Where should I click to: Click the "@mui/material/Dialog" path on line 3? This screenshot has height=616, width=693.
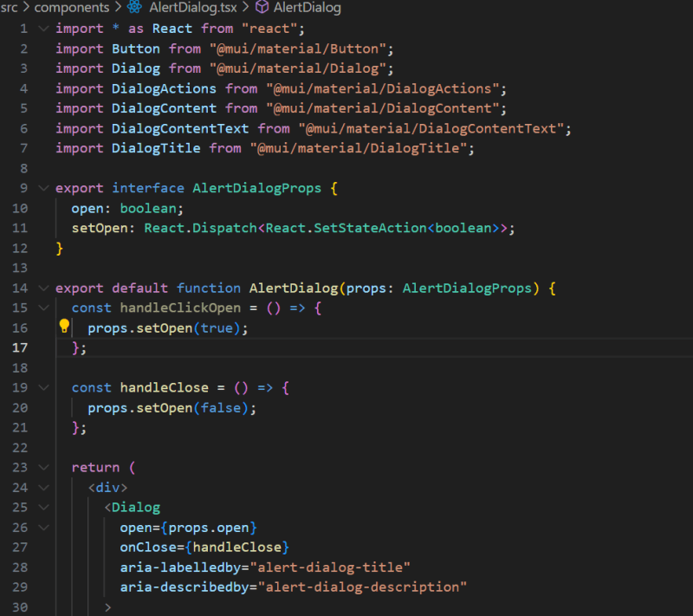(x=297, y=68)
